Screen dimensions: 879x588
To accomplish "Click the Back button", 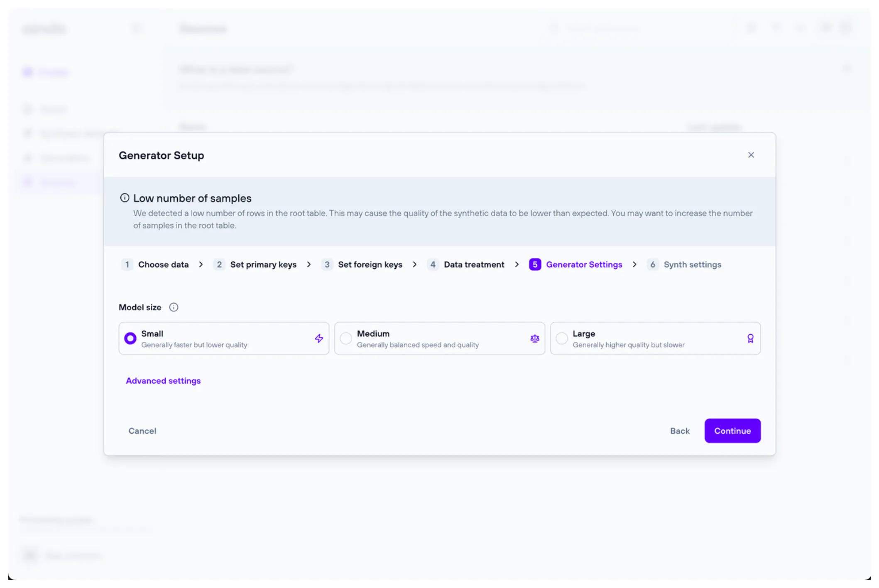I will point(680,431).
